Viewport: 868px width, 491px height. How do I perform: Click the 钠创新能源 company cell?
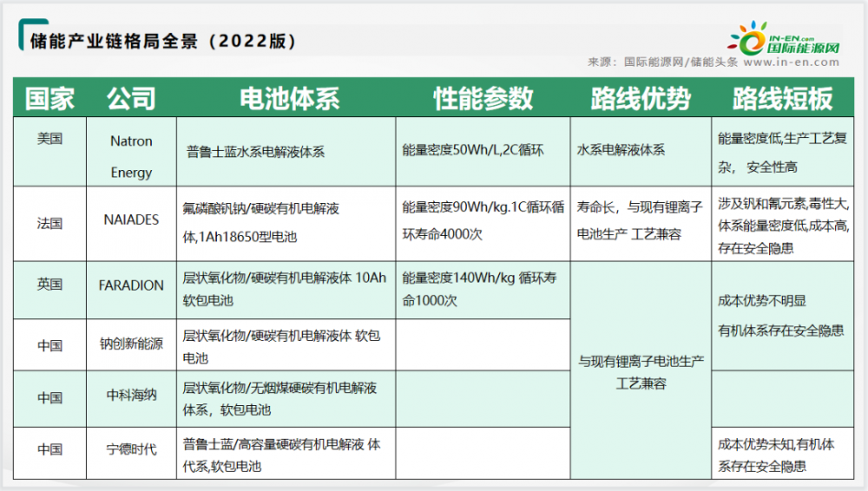(x=131, y=344)
